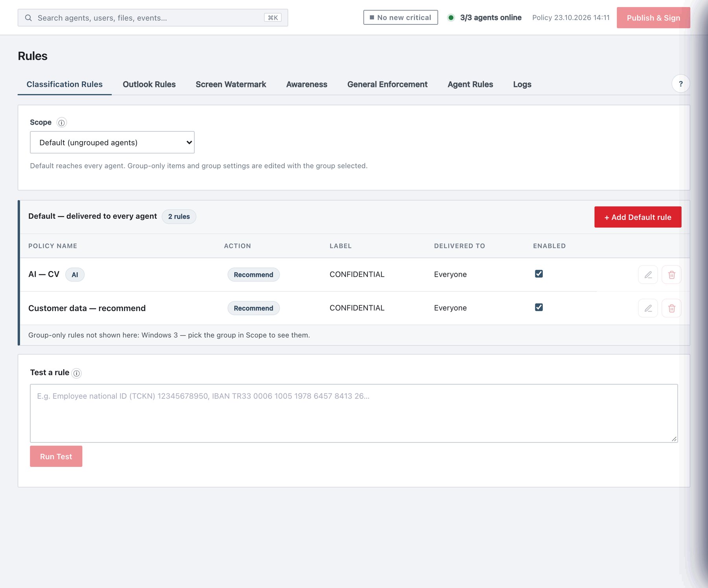Open the Test a rule info icon

pyautogui.click(x=77, y=373)
